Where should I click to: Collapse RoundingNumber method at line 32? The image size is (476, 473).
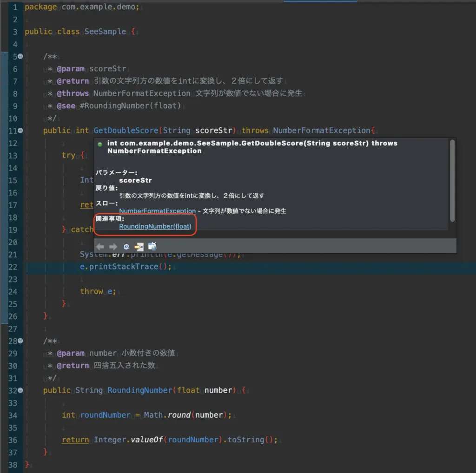tap(20, 390)
